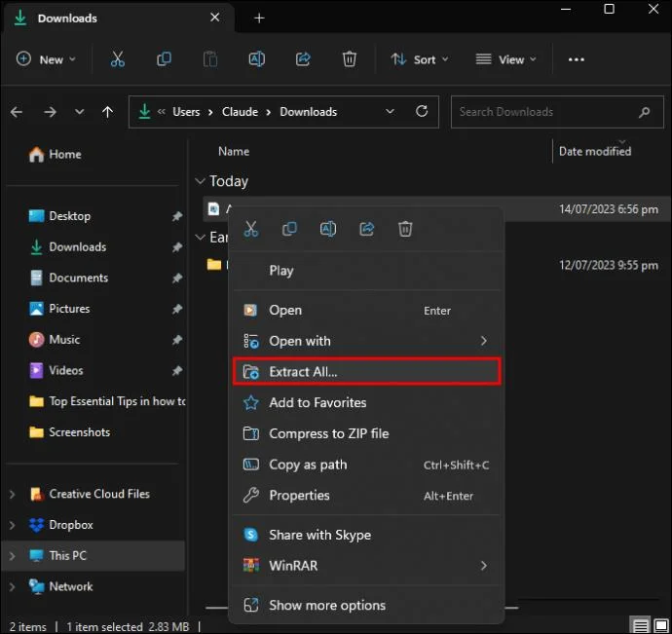Click the search magnifier icon

pyautogui.click(x=644, y=112)
